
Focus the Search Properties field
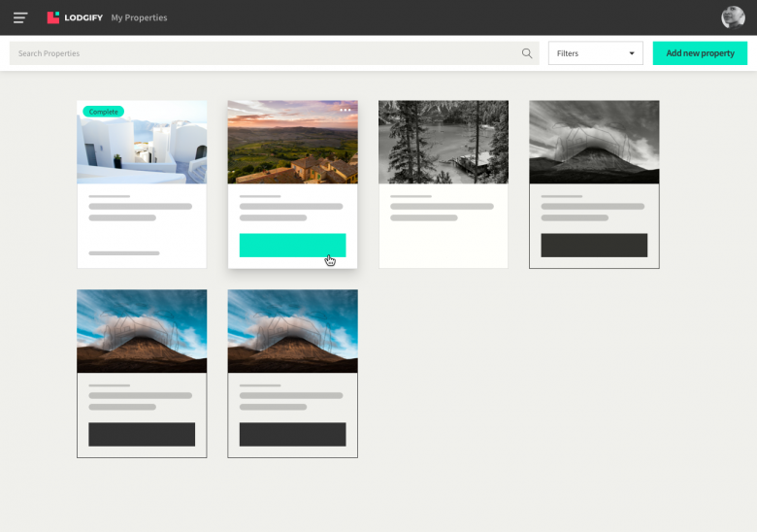point(275,53)
